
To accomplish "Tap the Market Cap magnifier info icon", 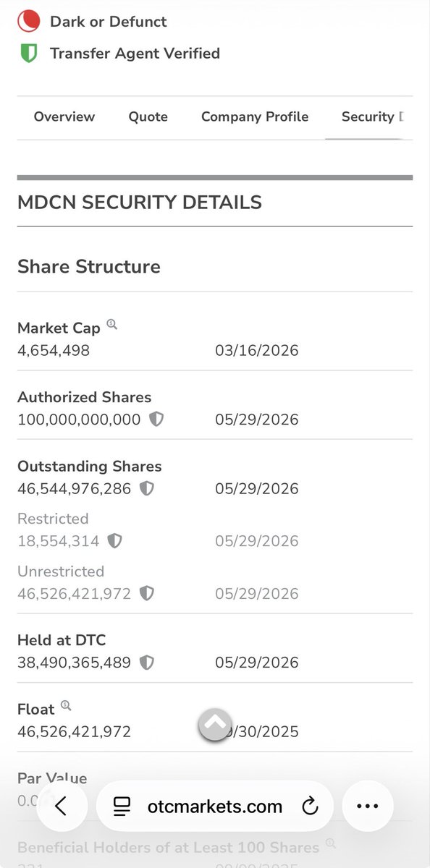I will point(111,325).
